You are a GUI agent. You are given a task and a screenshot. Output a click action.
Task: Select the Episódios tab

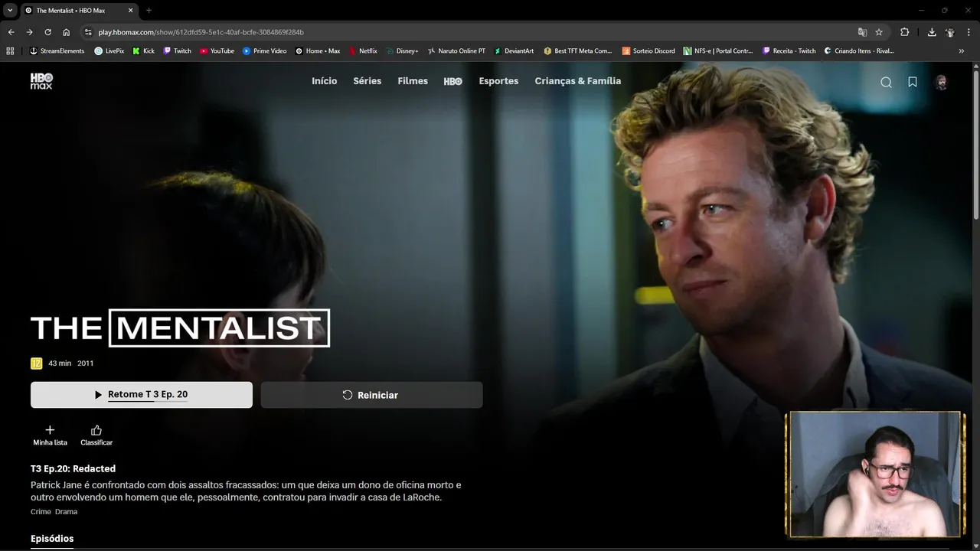pyautogui.click(x=52, y=539)
